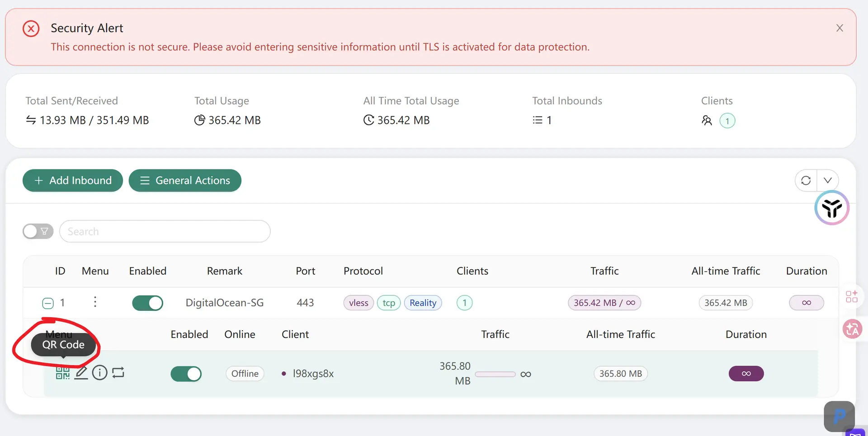Click Add Inbound button
This screenshot has width=868, height=436.
click(x=73, y=180)
